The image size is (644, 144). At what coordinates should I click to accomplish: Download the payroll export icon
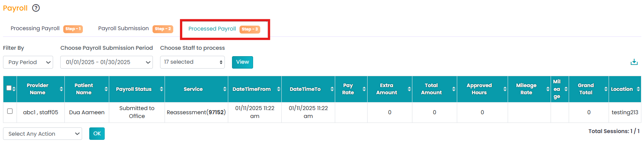(634, 62)
